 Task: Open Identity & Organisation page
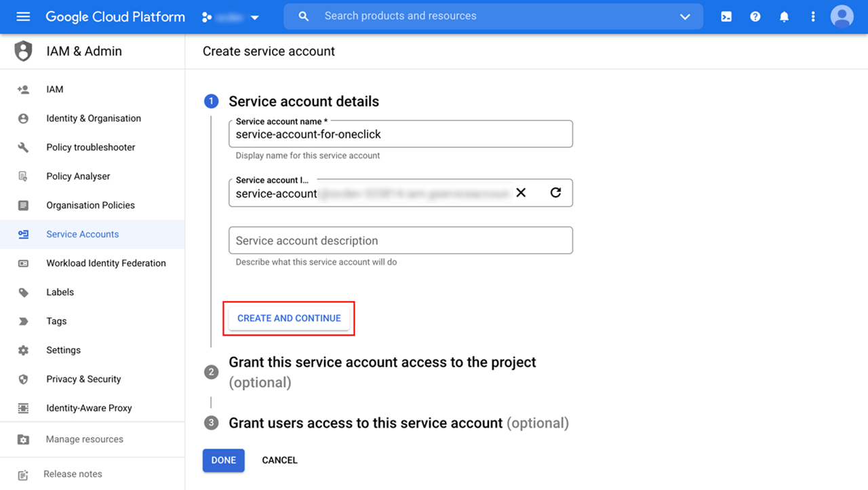pyautogui.click(x=92, y=118)
